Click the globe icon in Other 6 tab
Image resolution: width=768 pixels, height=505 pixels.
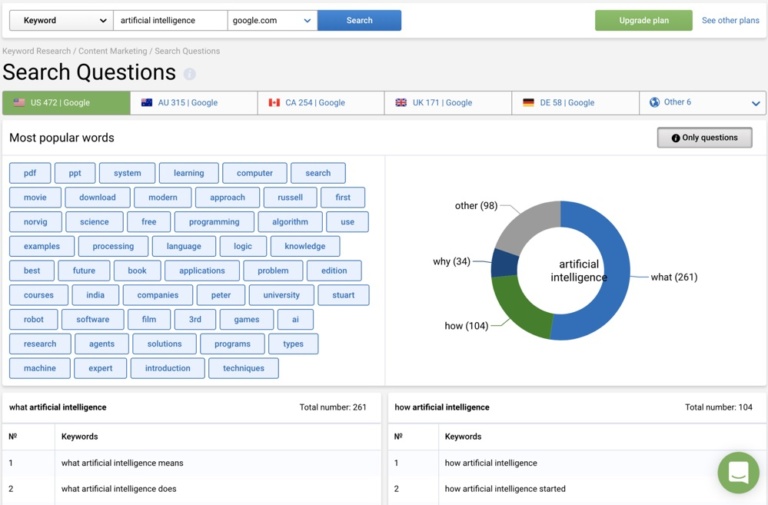point(654,103)
